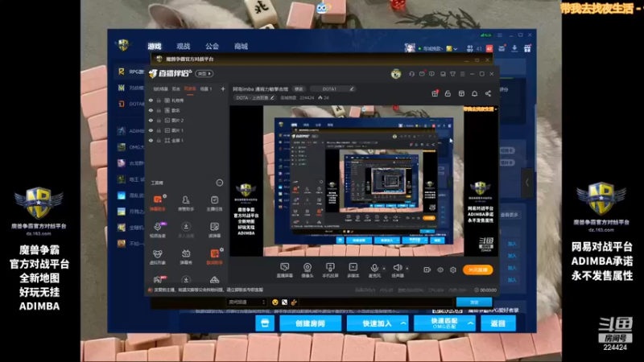Open the mode switch pill next to 直播伴侣 logo
This screenshot has height=362, width=644.
pos(204,74)
